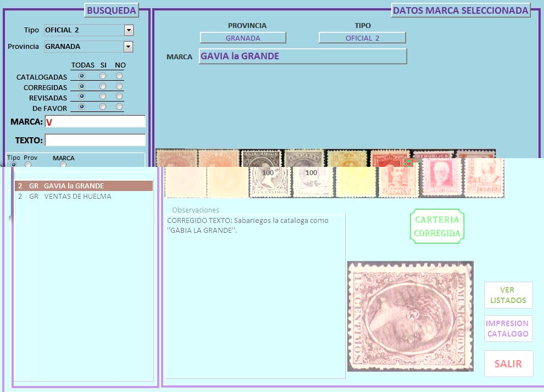Set CORREGIDAS filter to NO
The height and width of the screenshot is (392, 544).
tap(119, 86)
